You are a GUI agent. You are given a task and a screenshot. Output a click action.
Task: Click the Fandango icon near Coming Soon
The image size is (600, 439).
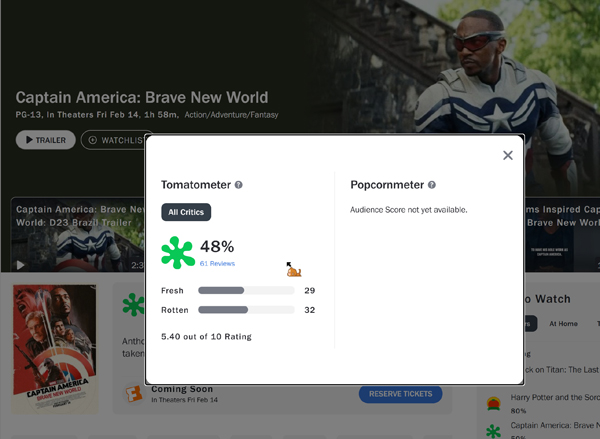[x=134, y=394]
